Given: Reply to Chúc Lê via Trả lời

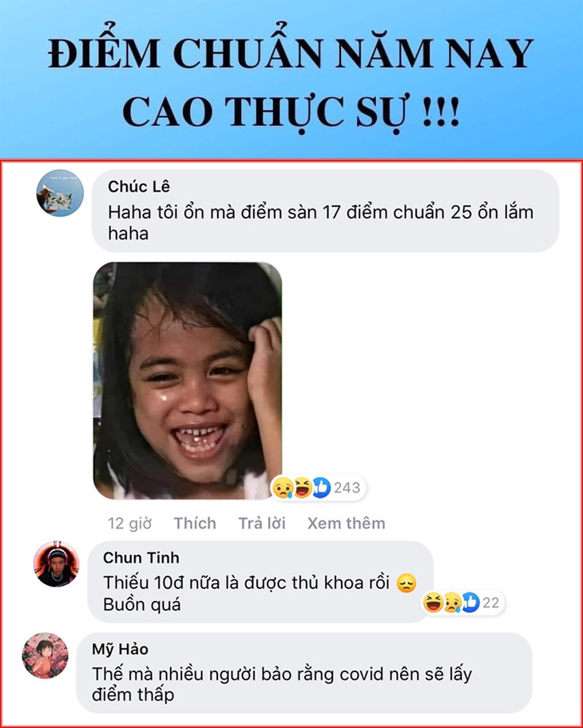Looking at the screenshot, I should click(x=262, y=524).
